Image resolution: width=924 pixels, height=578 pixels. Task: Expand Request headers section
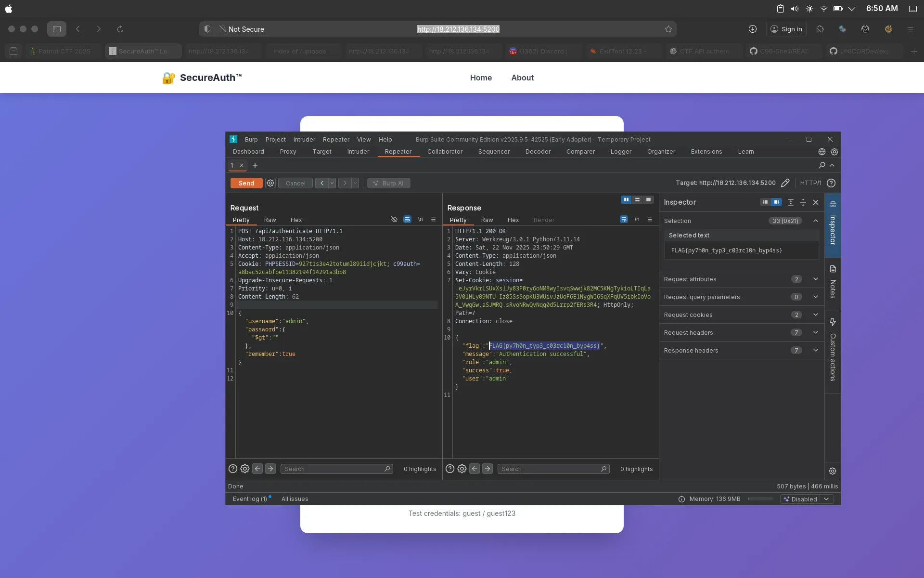pos(741,333)
